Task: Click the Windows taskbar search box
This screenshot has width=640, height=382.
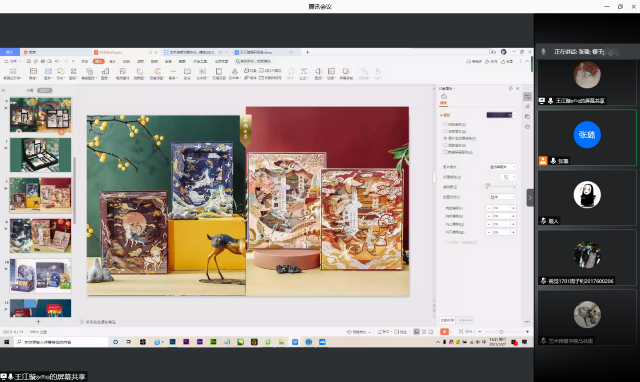Action: click(x=60, y=342)
